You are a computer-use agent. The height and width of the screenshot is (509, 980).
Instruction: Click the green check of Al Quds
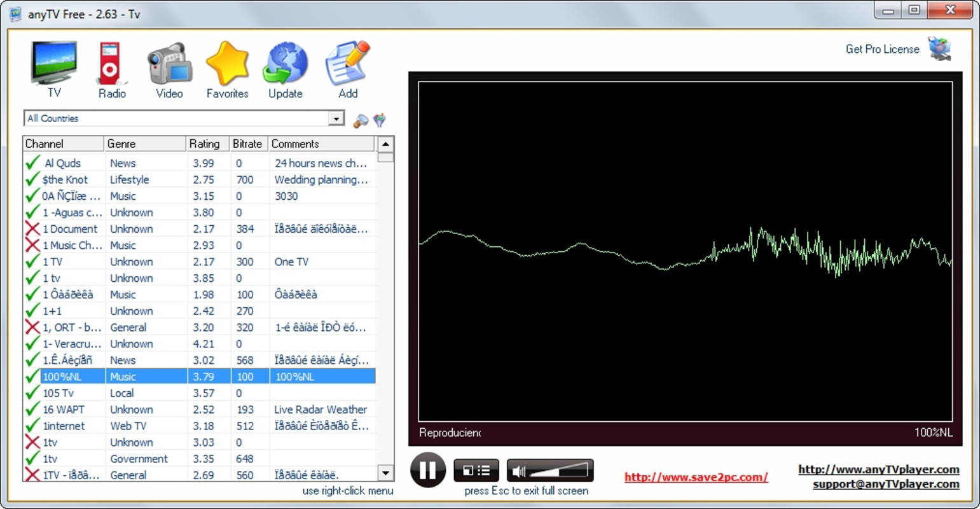tap(32, 163)
